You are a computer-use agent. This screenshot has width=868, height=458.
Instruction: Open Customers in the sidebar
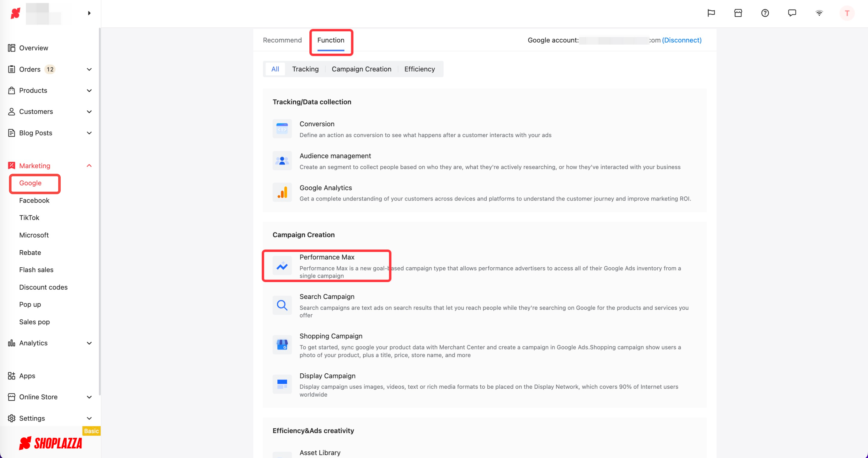[36, 111]
